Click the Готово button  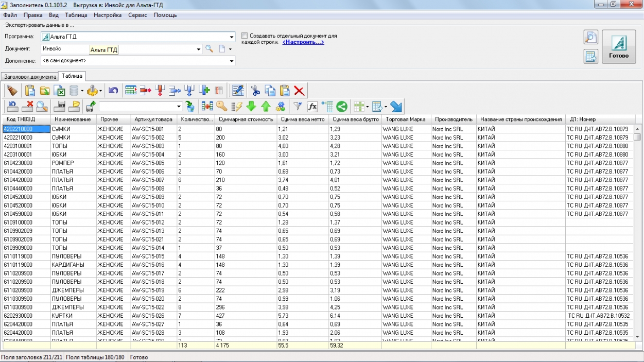coord(619,47)
